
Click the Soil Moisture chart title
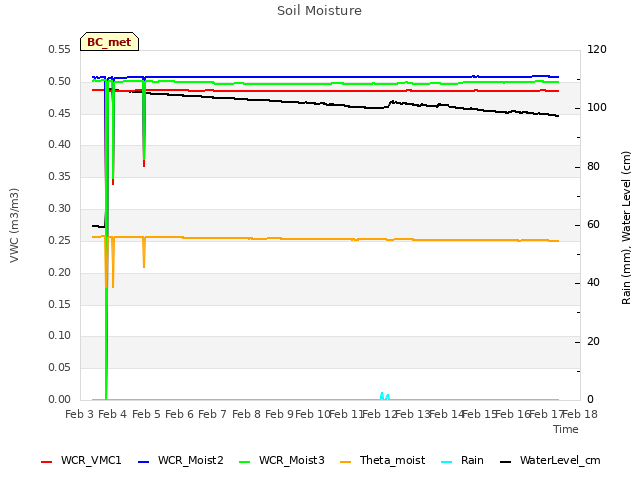pos(319,11)
